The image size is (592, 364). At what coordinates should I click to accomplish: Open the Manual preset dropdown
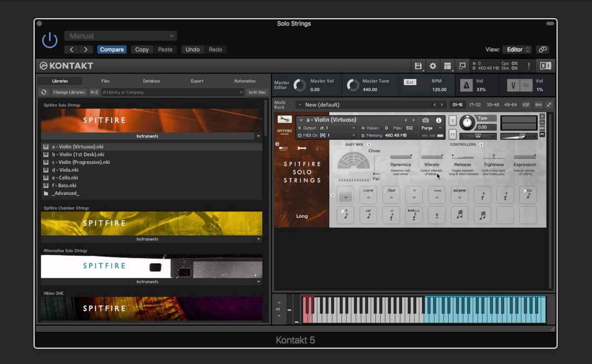(120, 36)
